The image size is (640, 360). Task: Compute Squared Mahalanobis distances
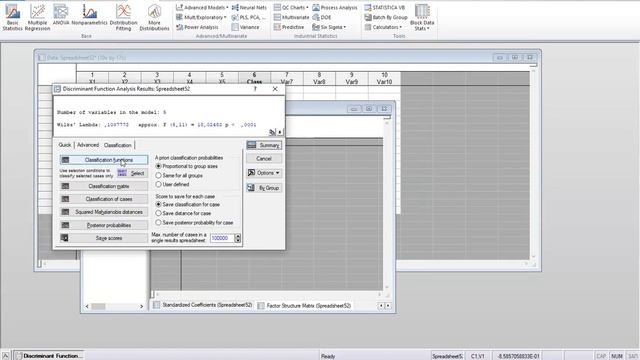coord(104,212)
